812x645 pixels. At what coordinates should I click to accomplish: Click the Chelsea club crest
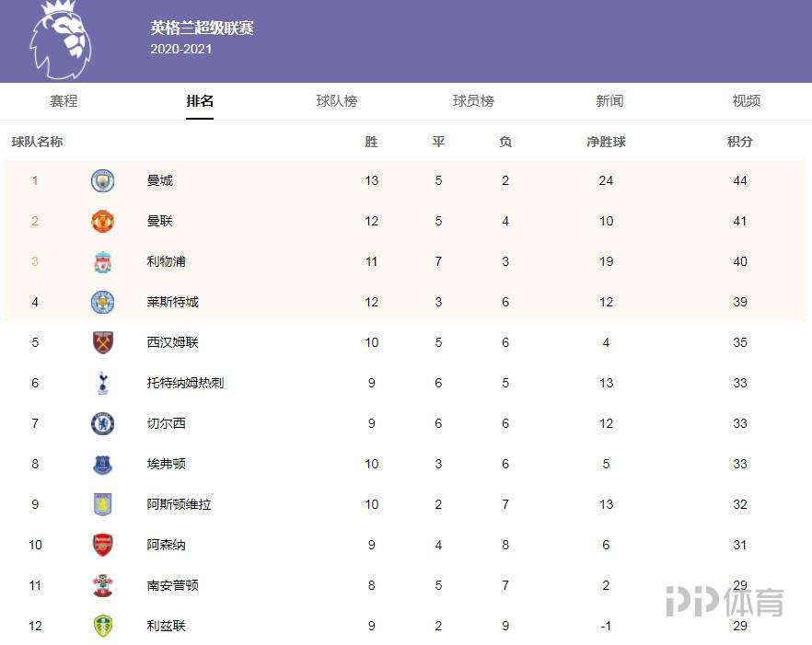[102, 423]
